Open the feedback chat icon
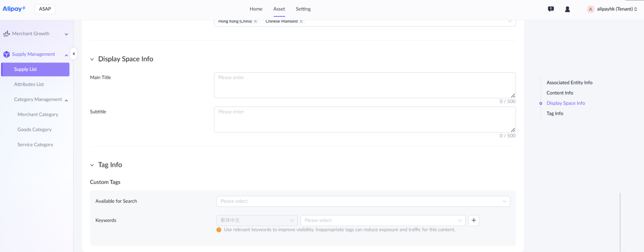The width and height of the screenshot is (644, 252). click(551, 9)
